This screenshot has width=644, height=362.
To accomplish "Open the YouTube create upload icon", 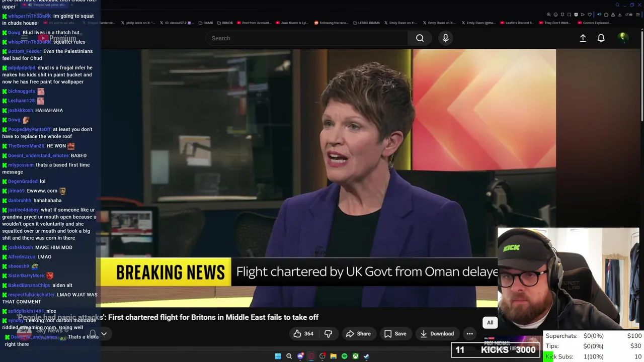I will click(583, 38).
